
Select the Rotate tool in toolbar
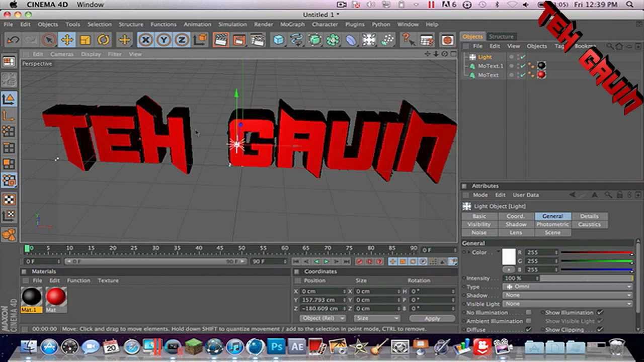point(103,40)
